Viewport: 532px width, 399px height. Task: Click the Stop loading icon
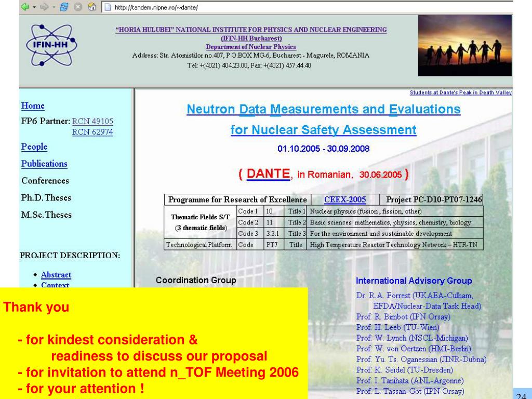click(78, 7)
